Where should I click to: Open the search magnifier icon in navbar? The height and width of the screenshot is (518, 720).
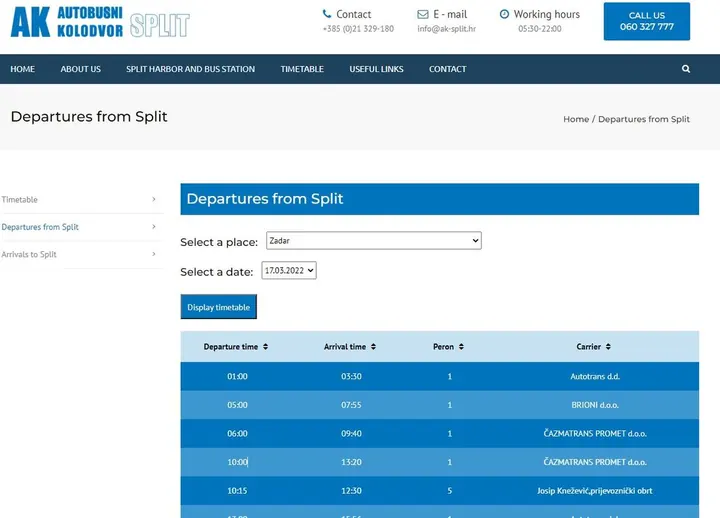pyautogui.click(x=686, y=69)
